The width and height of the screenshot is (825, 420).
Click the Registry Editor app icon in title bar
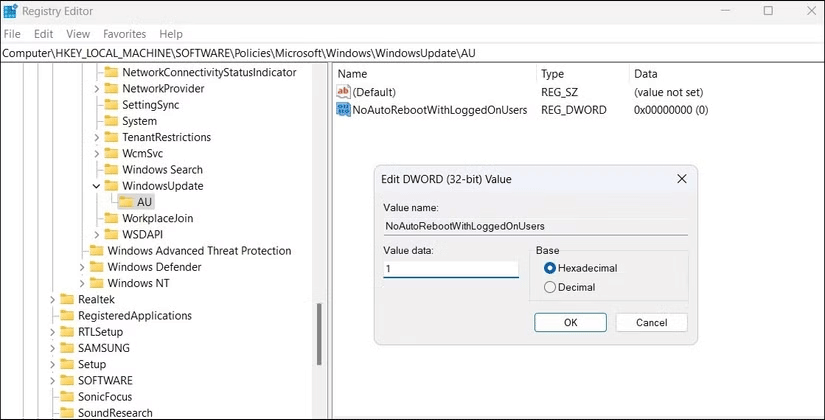pos(10,11)
